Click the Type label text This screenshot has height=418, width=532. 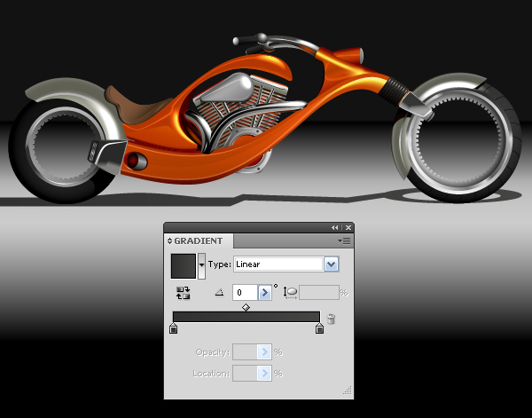[x=220, y=264]
